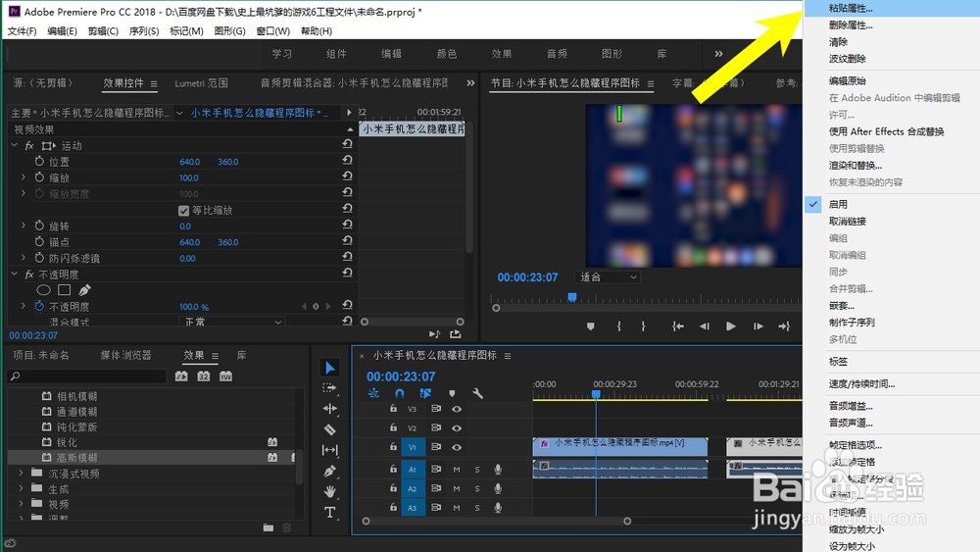The height and width of the screenshot is (552, 980).
Task: Select the Ripple Edit tool
Action: pos(329,409)
